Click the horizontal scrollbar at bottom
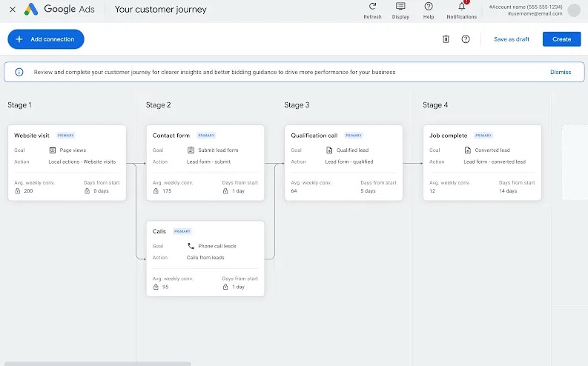The width and height of the screenshot is (588, 366). pos(97,363)
